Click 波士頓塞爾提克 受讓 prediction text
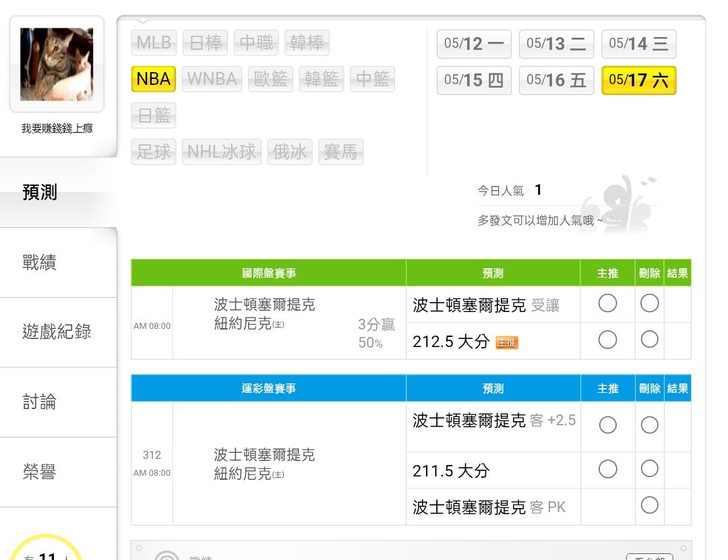Screen dimensions: 728x560 click(x=486, y=305)
